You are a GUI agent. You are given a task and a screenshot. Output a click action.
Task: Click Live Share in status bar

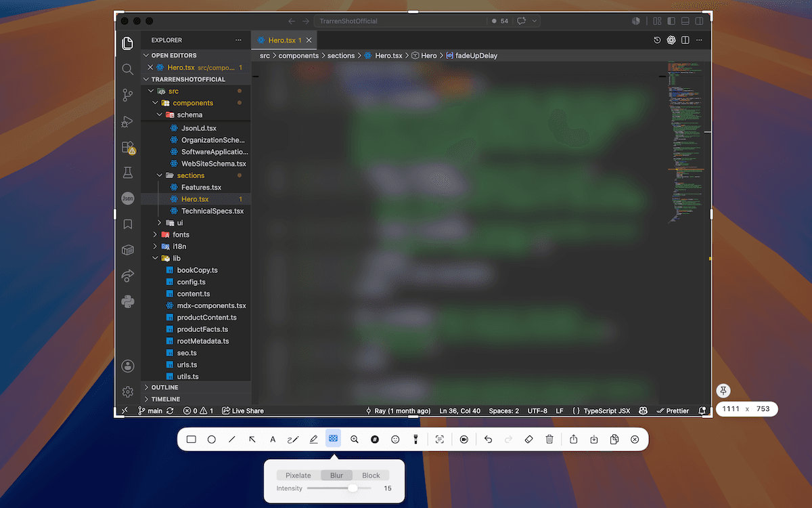point(243,410)
